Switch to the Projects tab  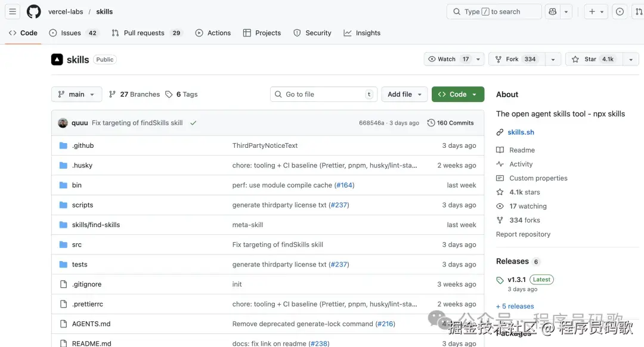(262, 33)
